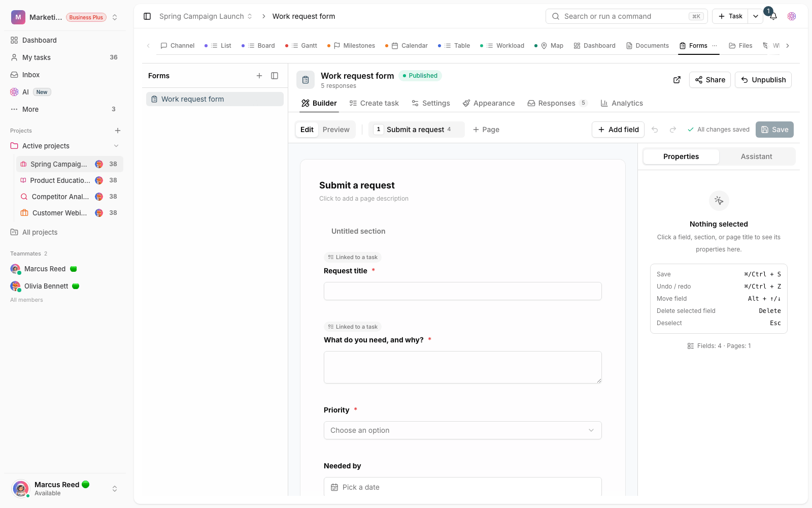Click the redo arrow icon
812x508 pixels.
[673, 130]
